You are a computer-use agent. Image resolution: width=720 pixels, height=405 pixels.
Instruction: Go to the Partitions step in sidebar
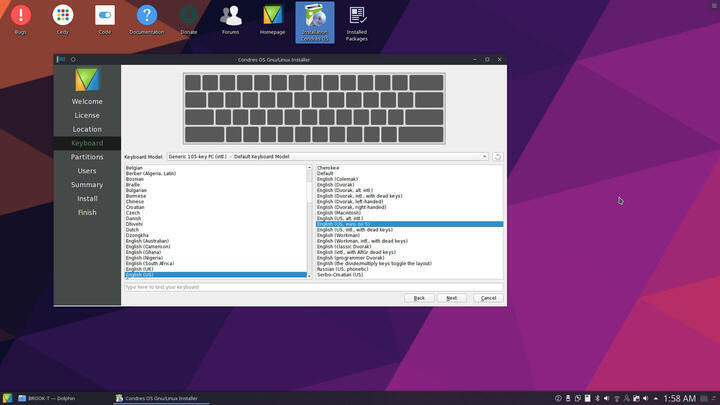[87, 157]
